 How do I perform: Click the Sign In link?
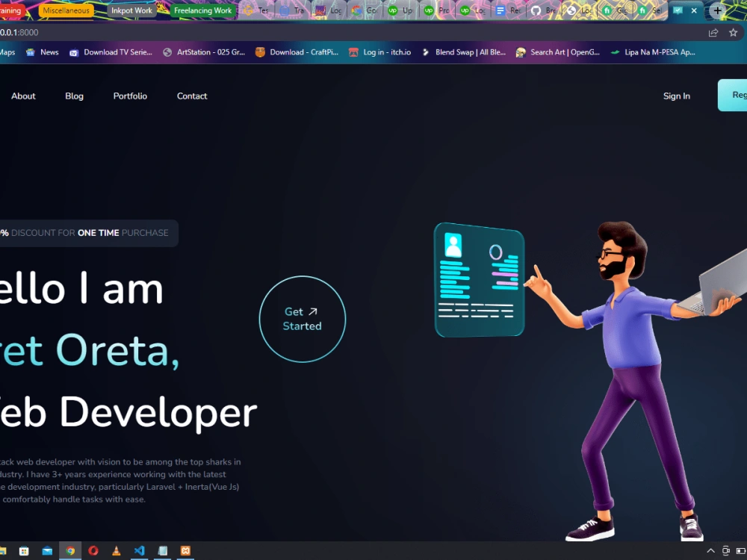pyautogui.click(x=677, y=96)
